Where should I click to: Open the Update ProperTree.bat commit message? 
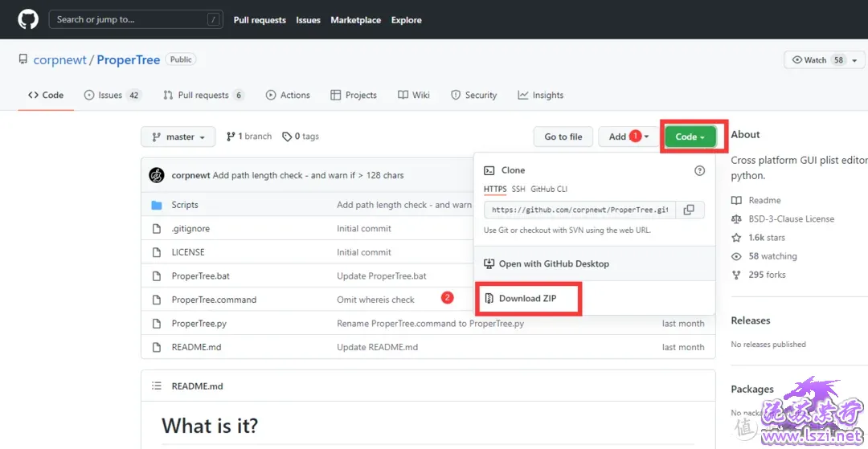pyautogui.click(x=382, y=276)
